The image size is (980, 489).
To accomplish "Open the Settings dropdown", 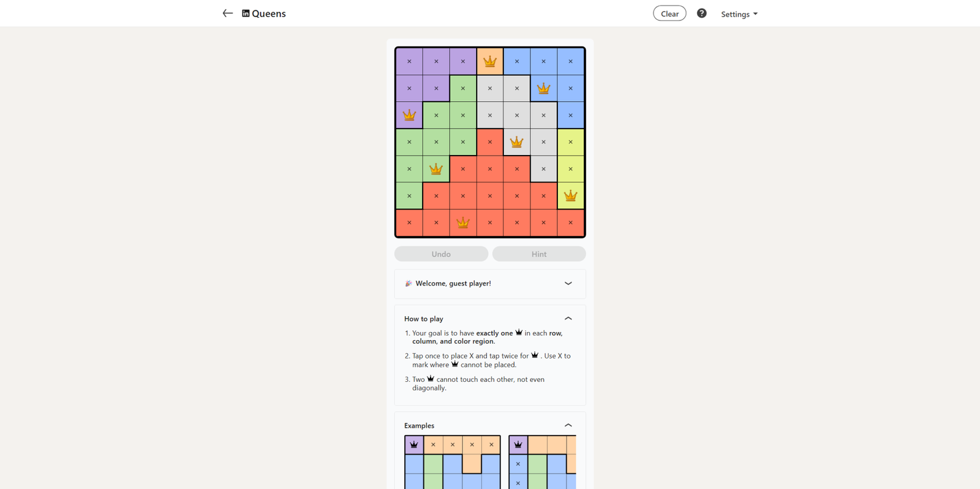I will click(739, 14).
